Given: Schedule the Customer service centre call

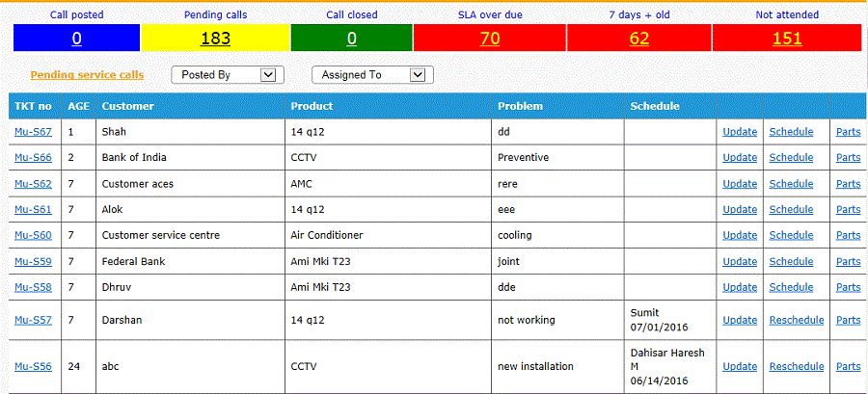Looking at the screenshot, I should coord(791,235).
